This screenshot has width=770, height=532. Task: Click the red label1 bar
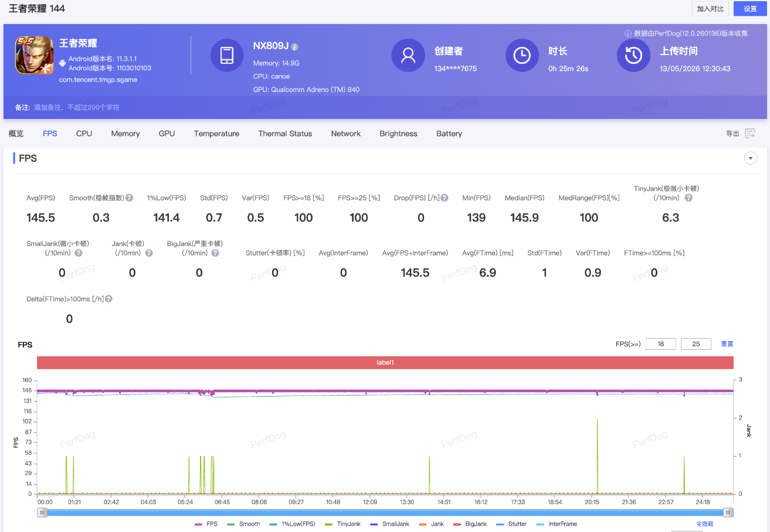[385, 363]
